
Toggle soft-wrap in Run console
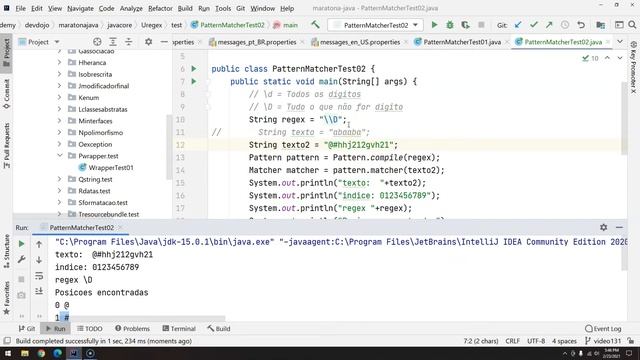point(39,276)
